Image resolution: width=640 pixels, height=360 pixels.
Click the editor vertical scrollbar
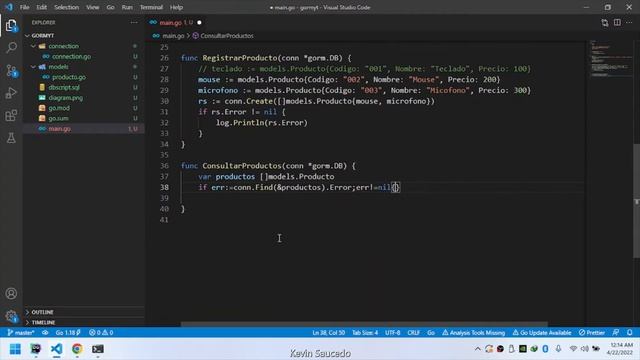636,200
